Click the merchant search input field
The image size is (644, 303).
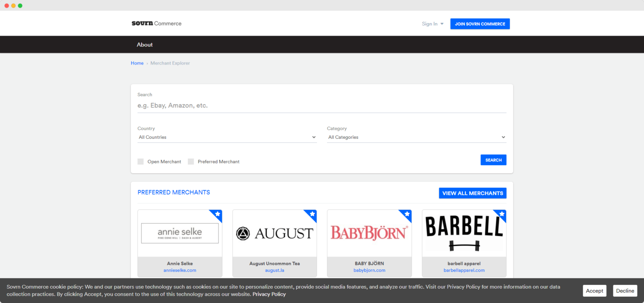point(322,105)
